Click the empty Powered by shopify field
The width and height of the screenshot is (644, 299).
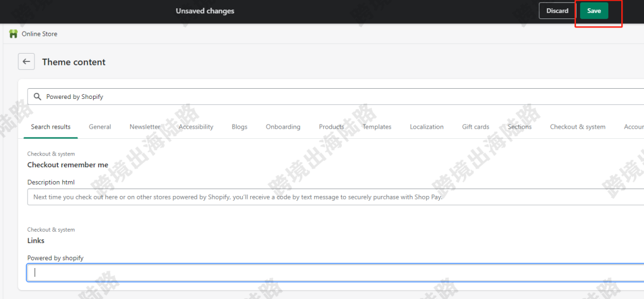[336, 272]
